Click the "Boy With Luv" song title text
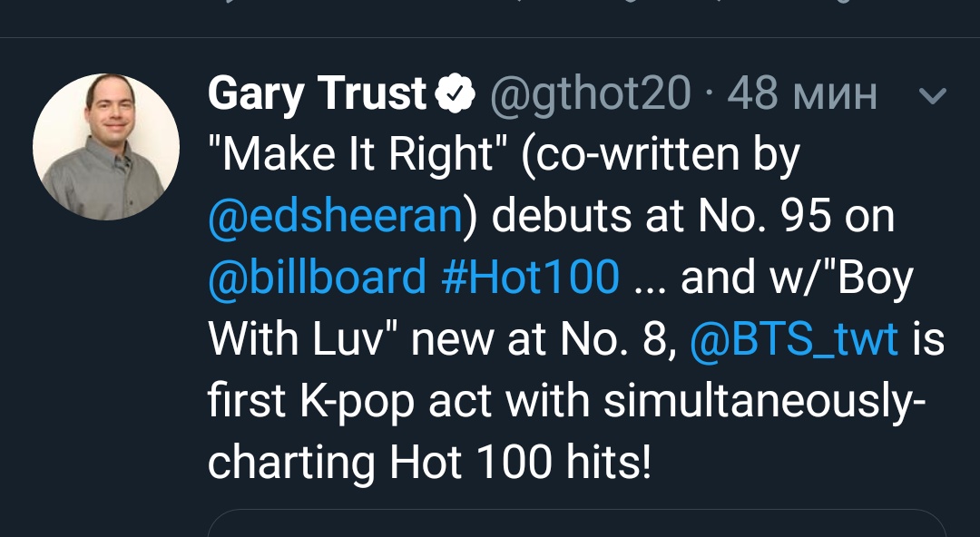 coord(561,308)
